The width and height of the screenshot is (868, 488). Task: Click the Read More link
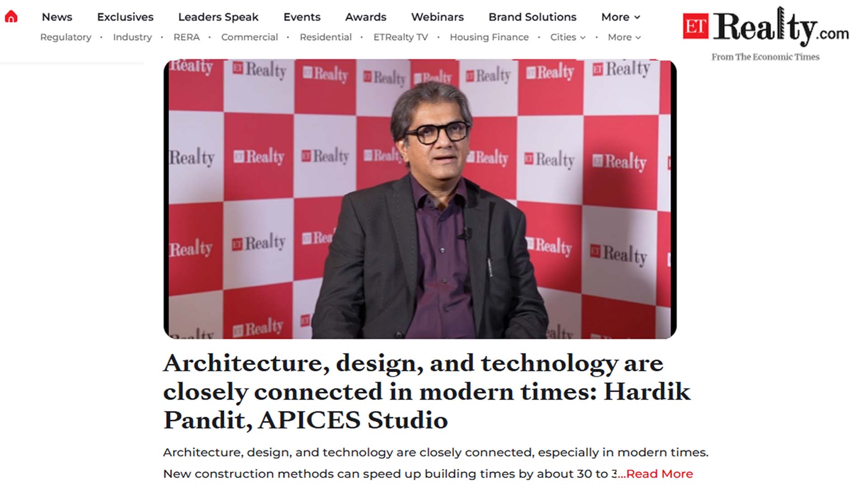[659, 474]
